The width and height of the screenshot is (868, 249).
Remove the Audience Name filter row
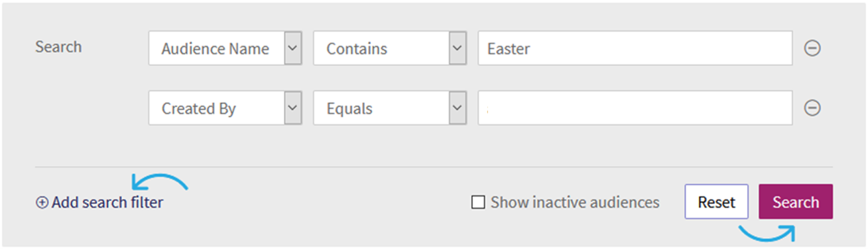click(812, 48)
